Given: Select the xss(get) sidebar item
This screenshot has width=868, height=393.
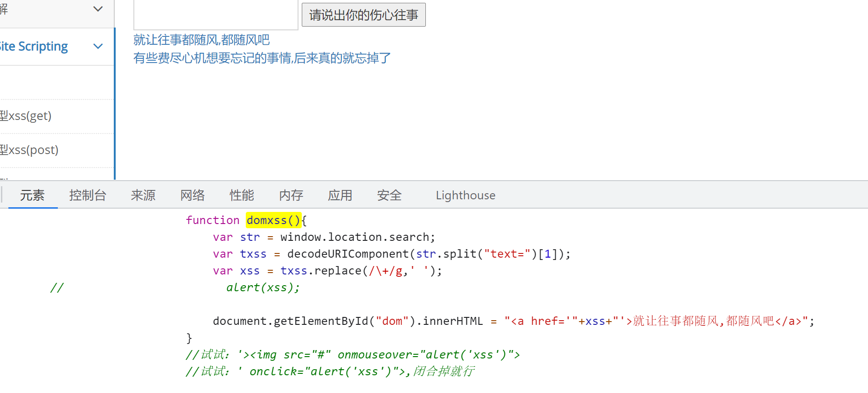Looking at the screenshot, I should [26, 116].
